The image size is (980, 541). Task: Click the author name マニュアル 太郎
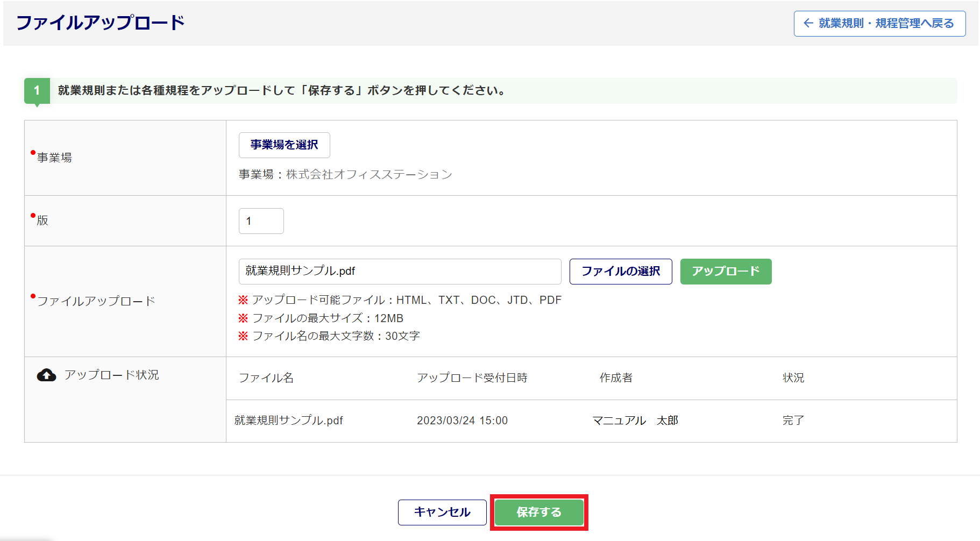pos(635,421)
